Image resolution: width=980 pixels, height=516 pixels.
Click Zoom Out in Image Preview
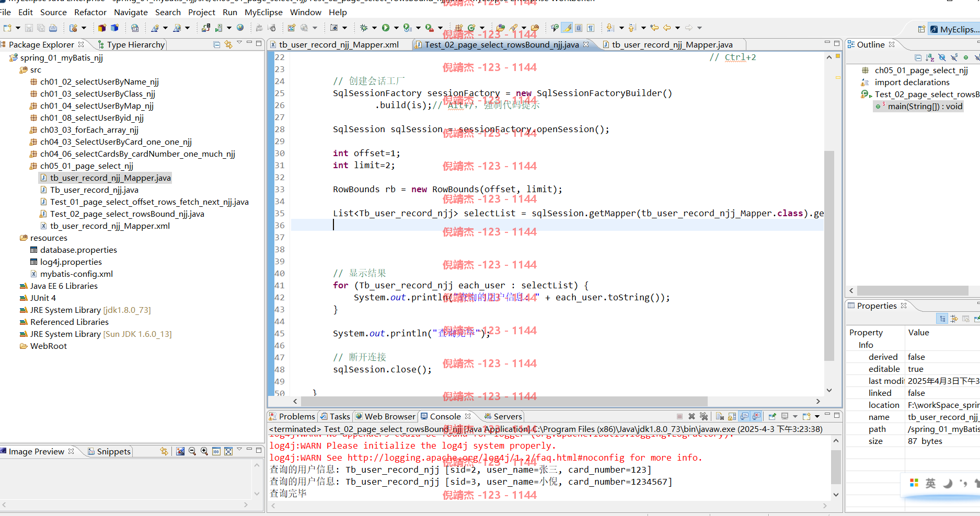point(192,451)
